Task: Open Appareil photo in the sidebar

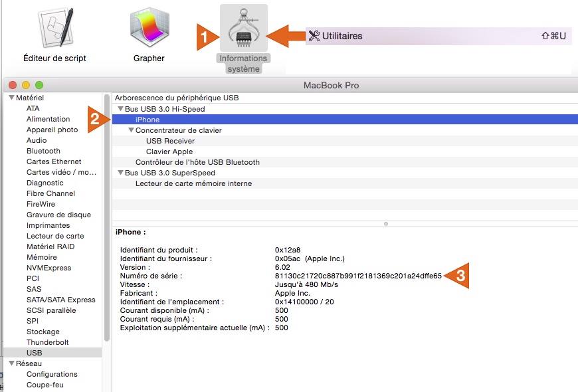Action: (x=52, y=130)
